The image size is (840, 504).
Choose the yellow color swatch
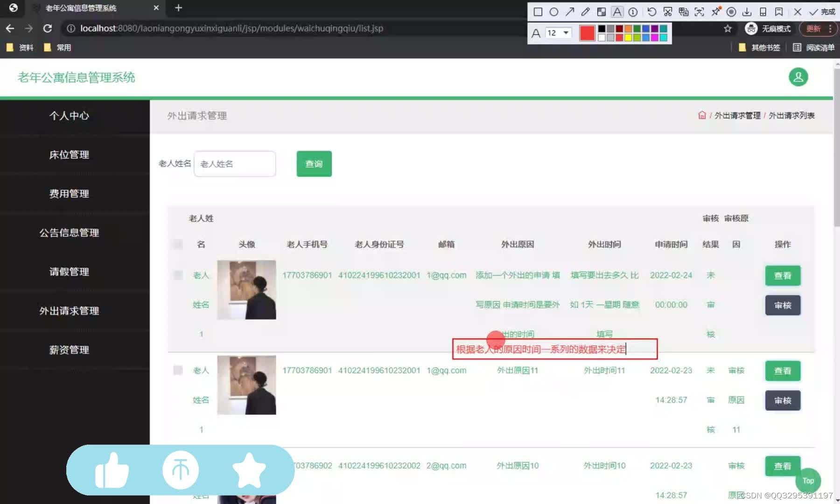[628, 37]
